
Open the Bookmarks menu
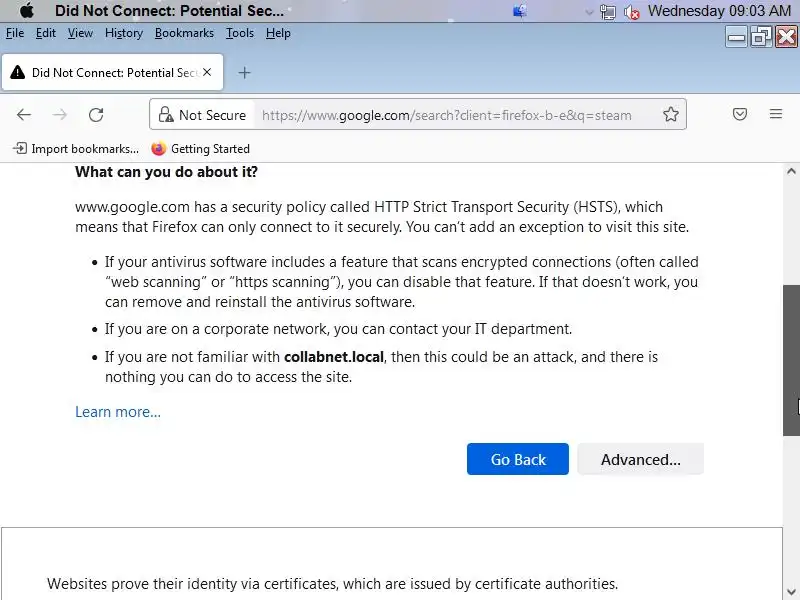[184, 33]
